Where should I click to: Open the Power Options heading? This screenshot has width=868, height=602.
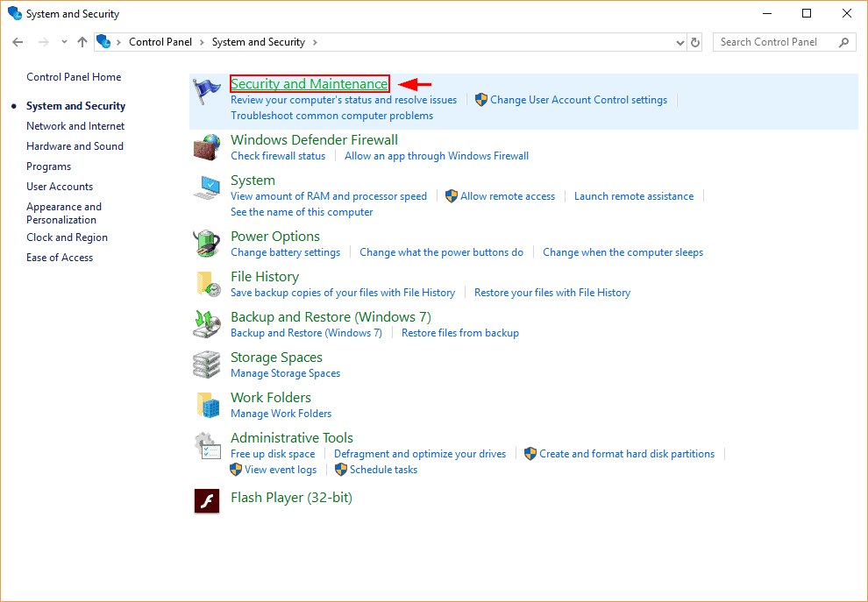tap(275, 237)
